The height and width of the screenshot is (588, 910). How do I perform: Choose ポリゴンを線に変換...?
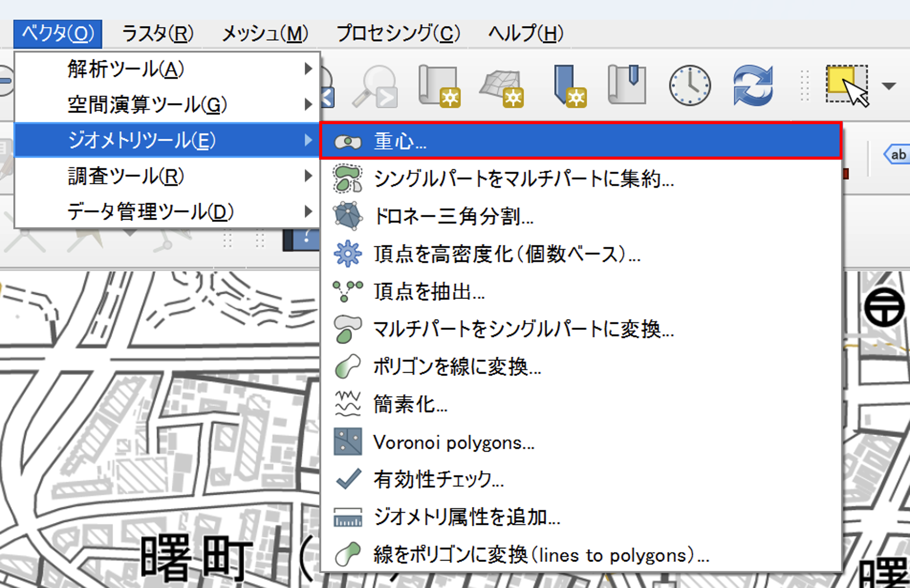(x=581, y=367)
